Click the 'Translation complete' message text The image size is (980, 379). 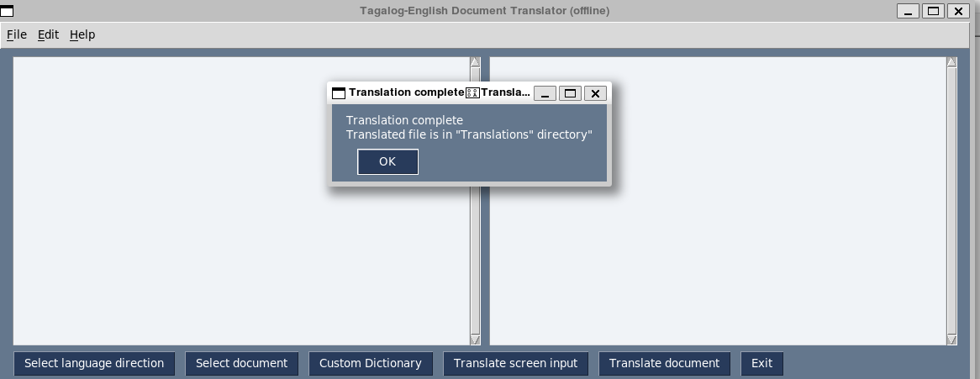[404, 120]
